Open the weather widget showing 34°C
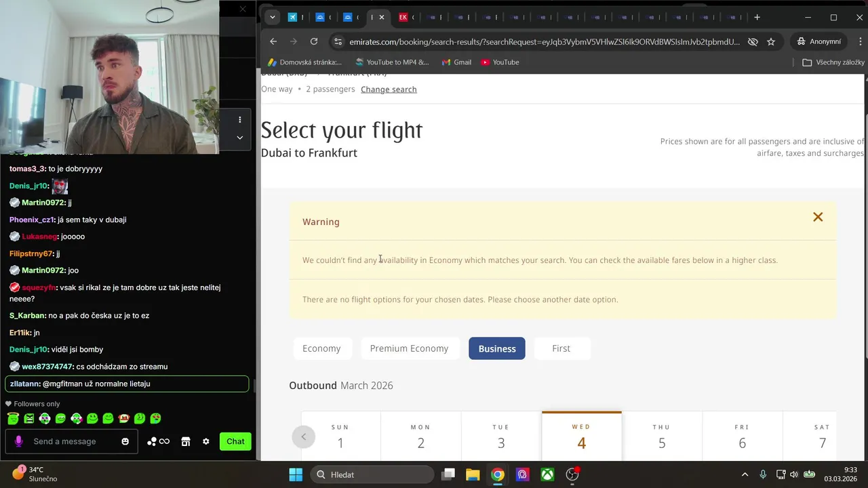Viewport: 868px width, 488px height. point(34,474)
